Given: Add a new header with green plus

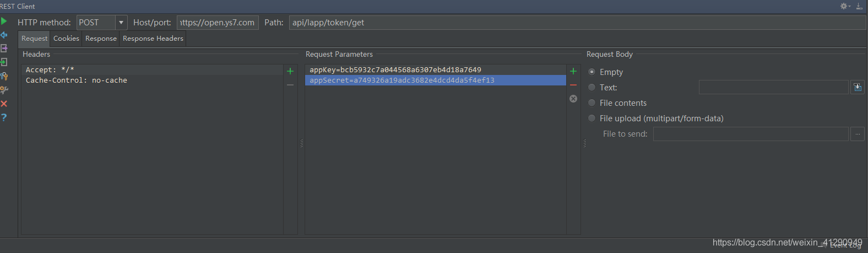Looking at the screenshot, I should [x=290, y=71].
